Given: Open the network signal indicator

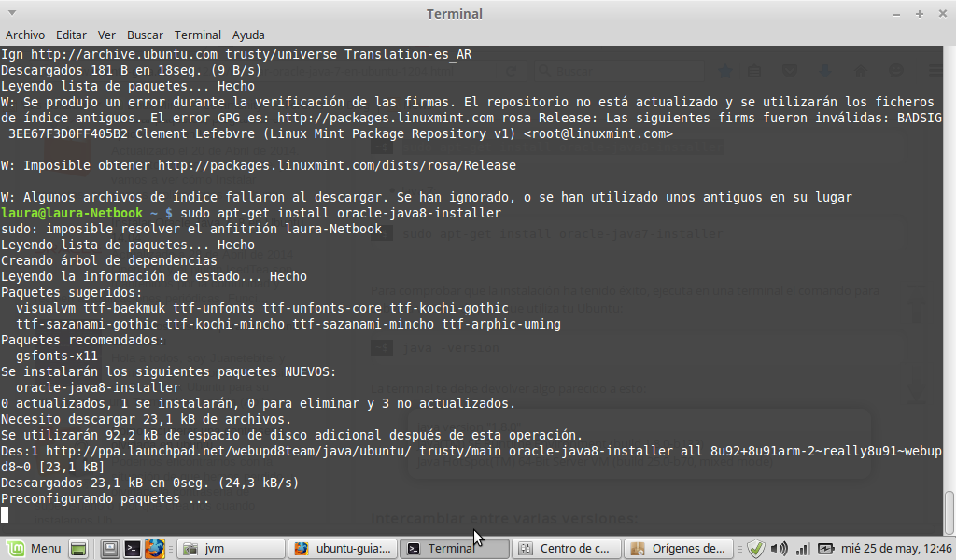Looking at the screenshot, I should tap(802, 548).
